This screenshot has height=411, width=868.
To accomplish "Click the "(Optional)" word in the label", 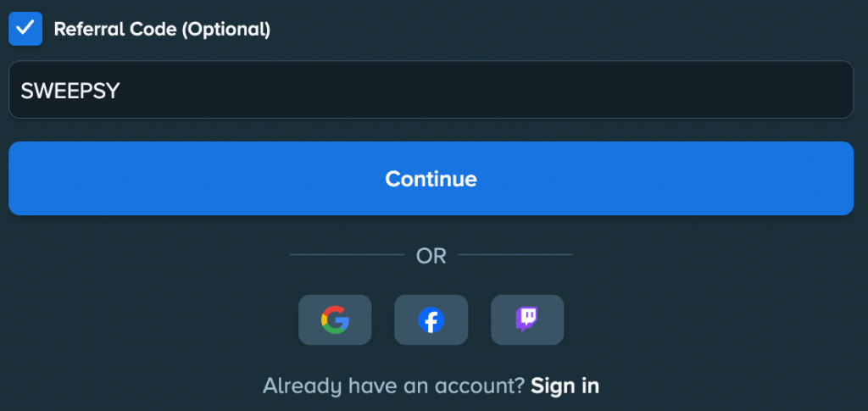I will point(225,29).
